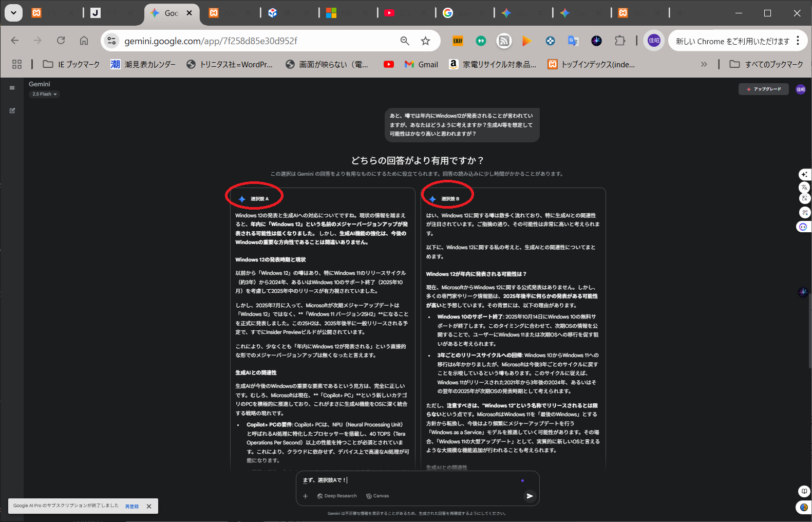Click the 再登録 resubscribe link
The width and height of the screenshot is (812, 522).
[x=132, y=506]
